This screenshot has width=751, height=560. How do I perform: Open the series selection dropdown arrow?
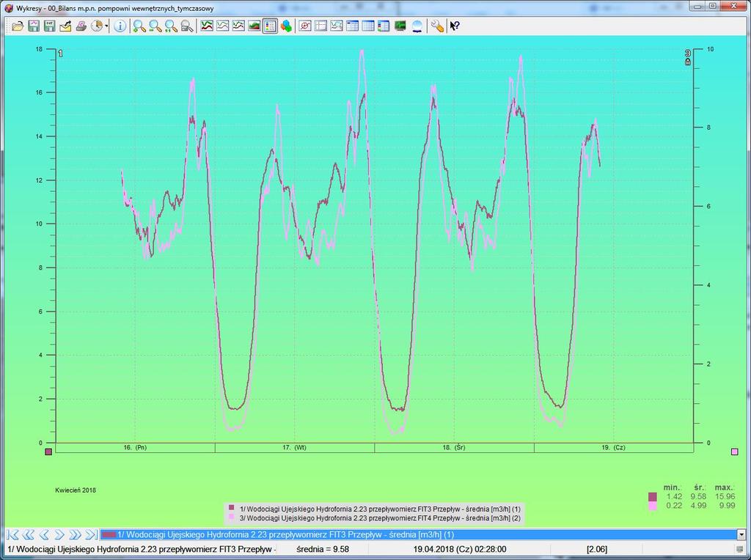pyautogui.click(x=741, y=534)
